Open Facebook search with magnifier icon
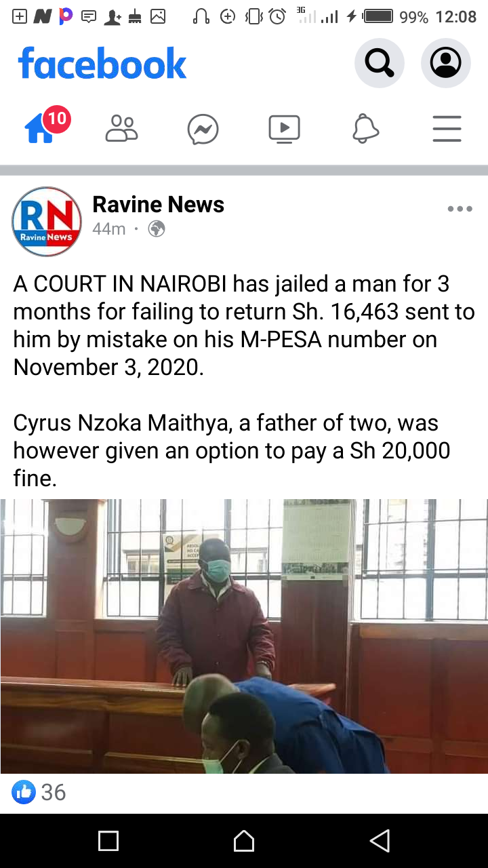 (x=380, y=63)
